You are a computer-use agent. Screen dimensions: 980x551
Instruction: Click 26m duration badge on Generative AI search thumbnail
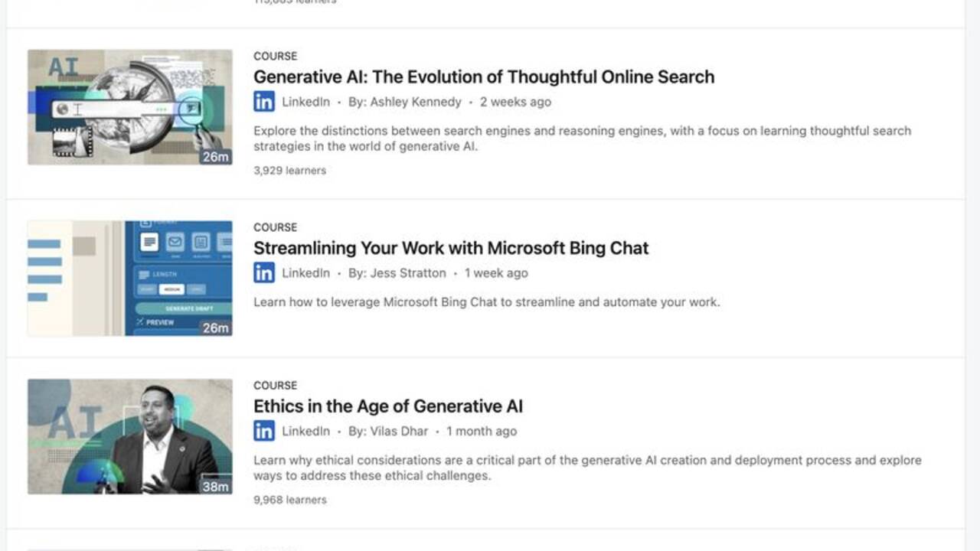216,157
